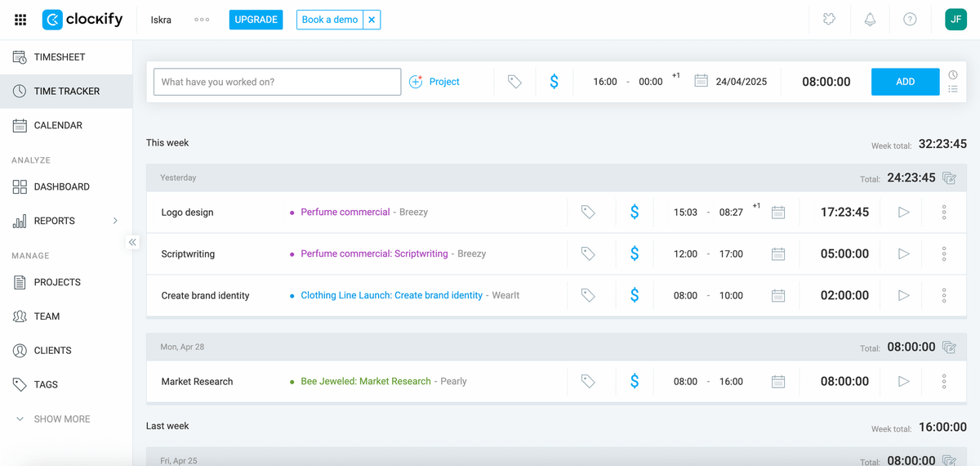980x466 pixels.
Task: Open the notifications bell
Action: 870,20
